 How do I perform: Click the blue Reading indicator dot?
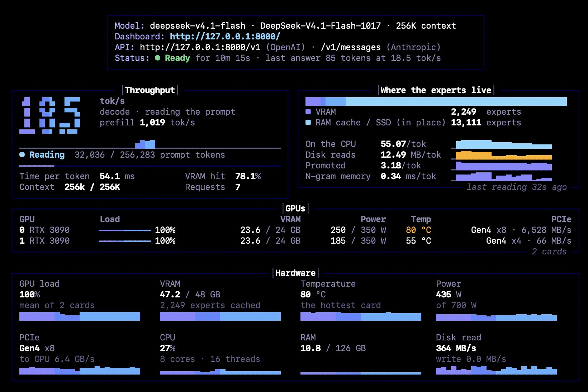point(22,155)
